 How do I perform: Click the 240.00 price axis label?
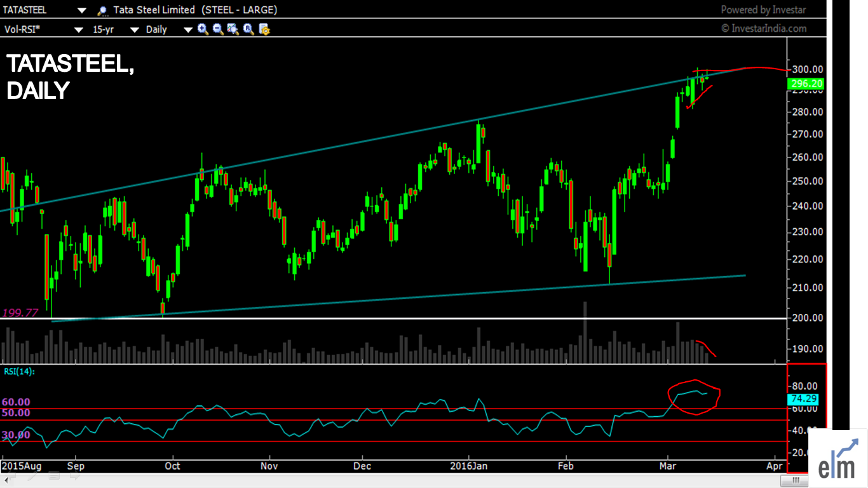coord(807,206)
